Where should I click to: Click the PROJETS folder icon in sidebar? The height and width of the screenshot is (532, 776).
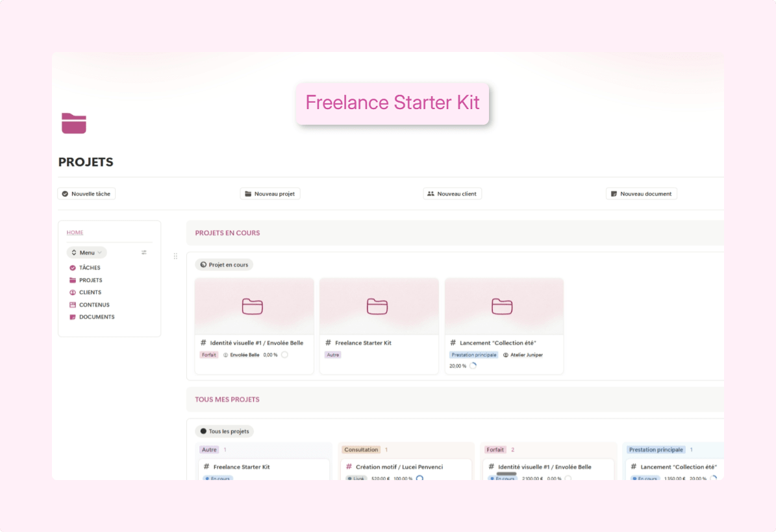click(73, 280)
